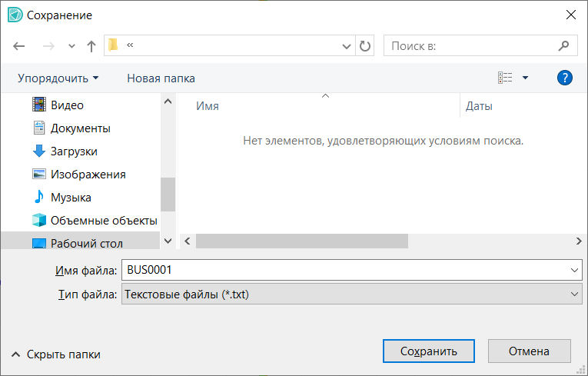This screenshot has height=376, width=588.
Task: Open the Загрузки folder
Action: pyautogui.click(x=73, y=151)
